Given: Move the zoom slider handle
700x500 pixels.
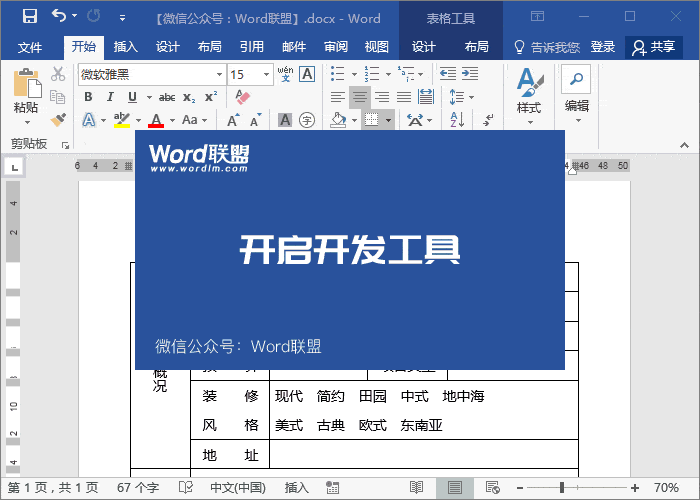Looking at the screenshot, I should pyautogui.click(x=562, y=488).
